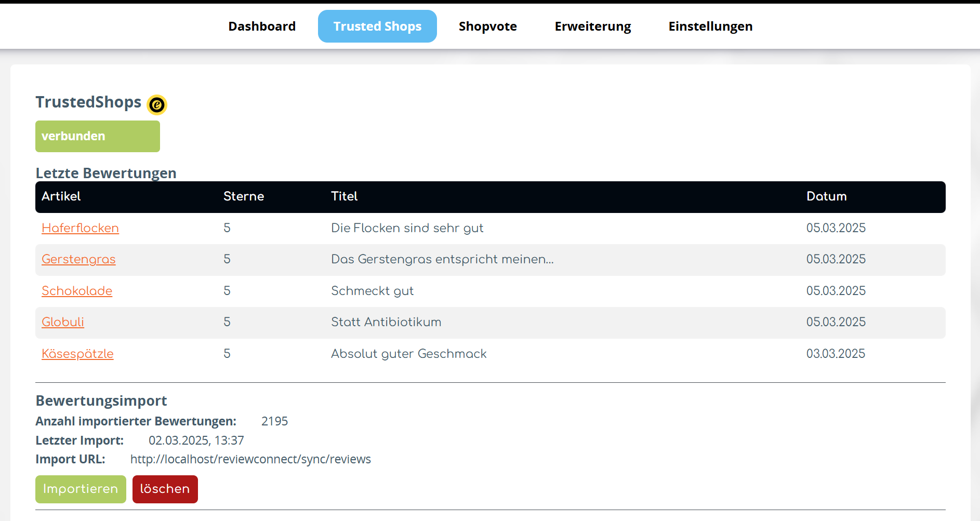Select the title 'Statt Antibiotikum'

pos(386,322)
